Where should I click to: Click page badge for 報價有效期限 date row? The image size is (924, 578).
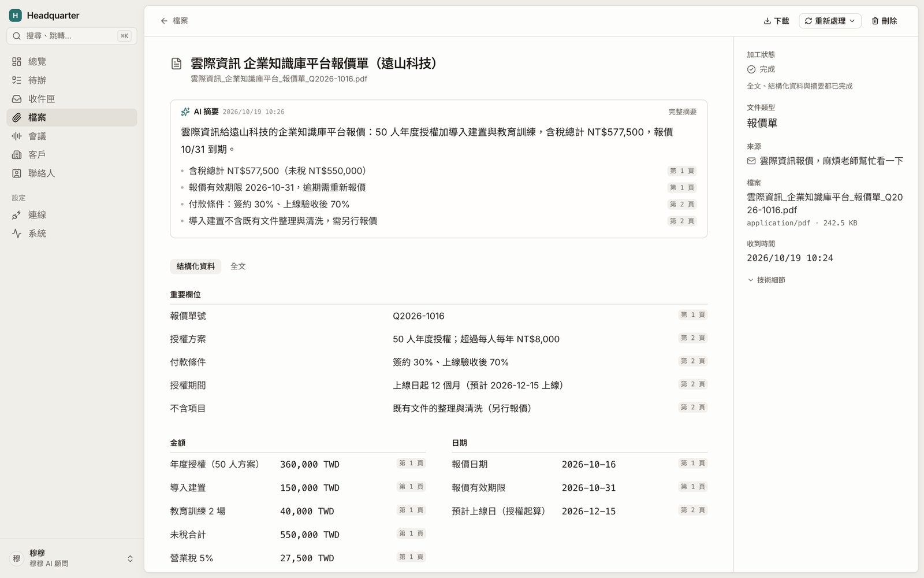(x=693, y=487)
